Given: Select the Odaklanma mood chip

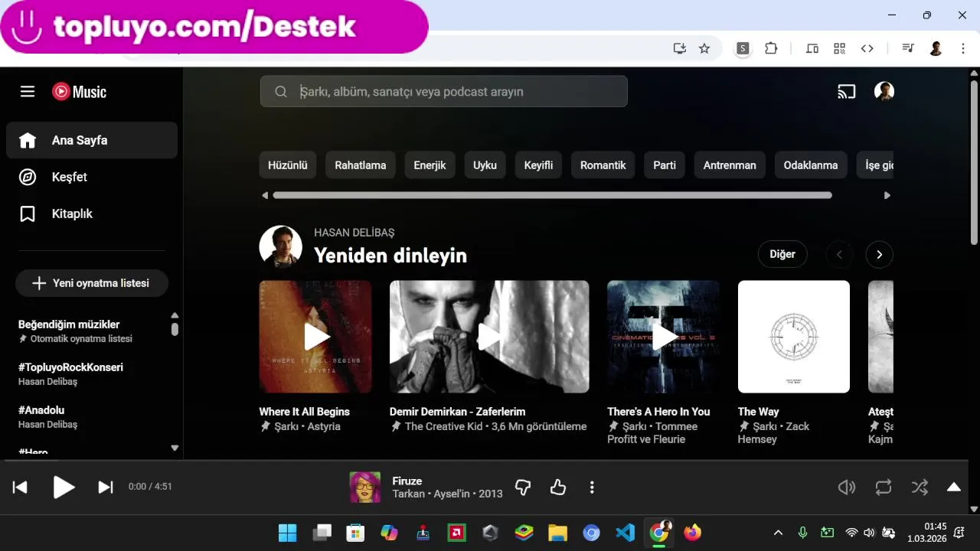Looking at the screenshot, I should (811, 165).
